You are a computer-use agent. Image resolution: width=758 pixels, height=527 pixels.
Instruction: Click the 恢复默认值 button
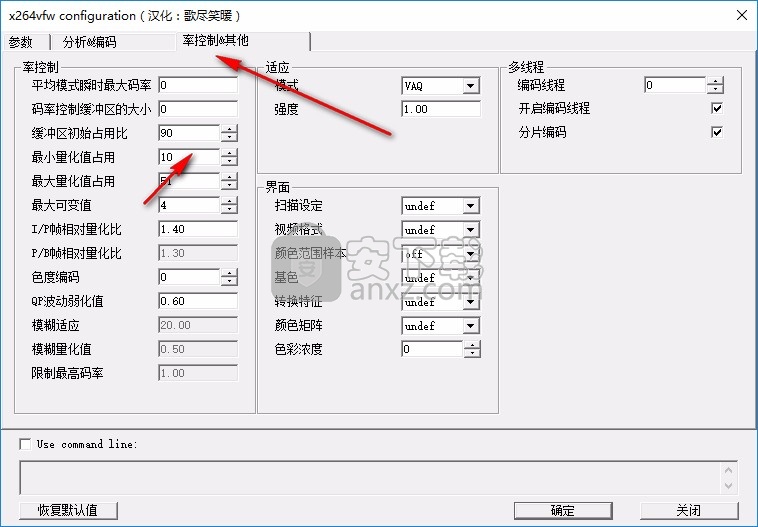pyautogui.click(x=68, y=510)
